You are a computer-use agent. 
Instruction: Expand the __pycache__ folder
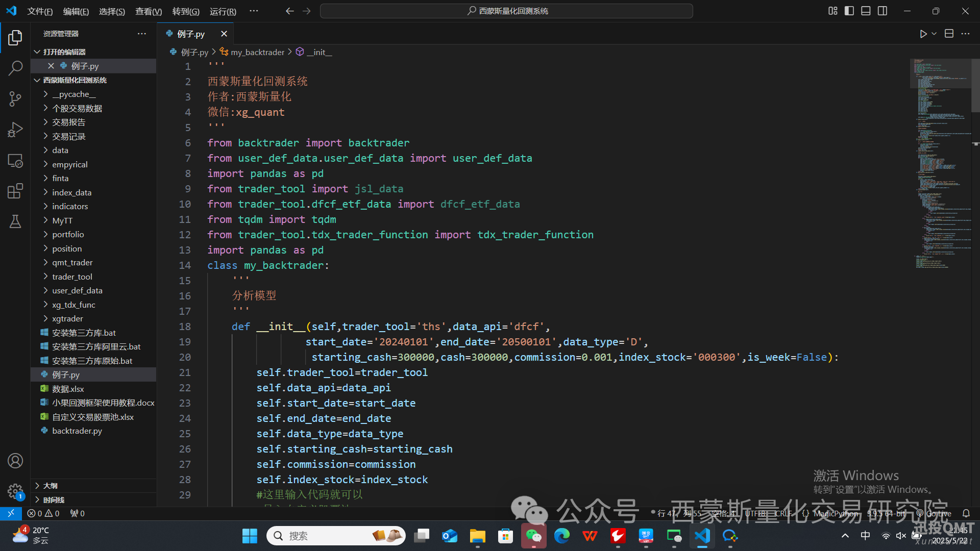pyautogui.click(x=93, y=94)
